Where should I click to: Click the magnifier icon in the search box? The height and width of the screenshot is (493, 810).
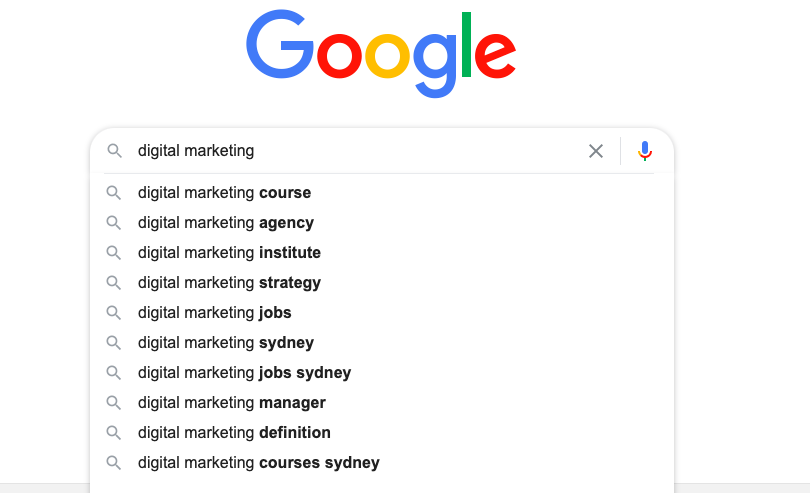pos(114,151)
